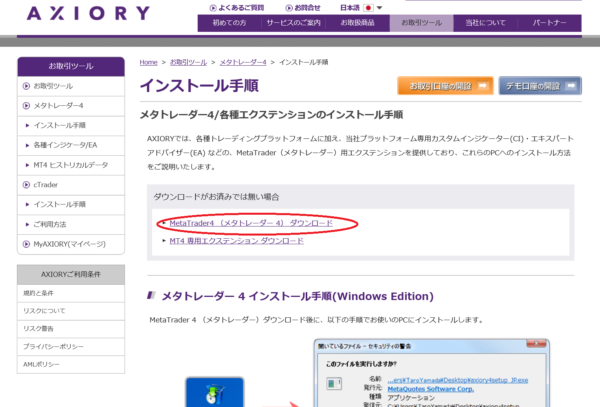Click the AXIORY logo
600x407 pixels.
pyautogui.click(x=89, y=14)
